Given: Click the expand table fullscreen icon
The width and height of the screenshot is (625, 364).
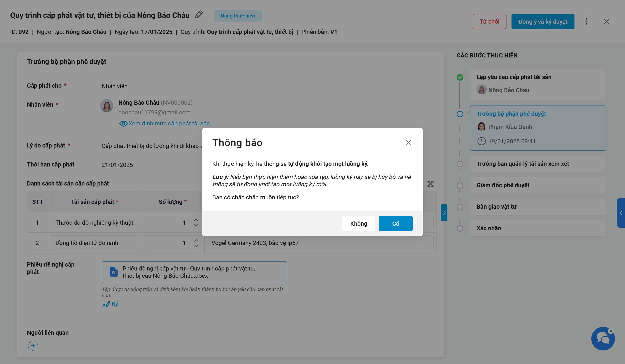Looking at the screenshot, I should pos(430,184).
